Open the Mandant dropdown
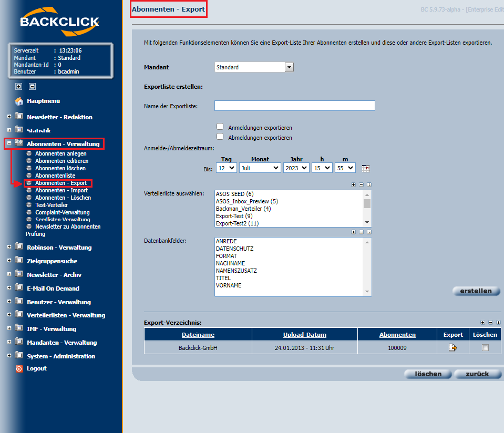 pyautogui.click(x=254, y=67)
